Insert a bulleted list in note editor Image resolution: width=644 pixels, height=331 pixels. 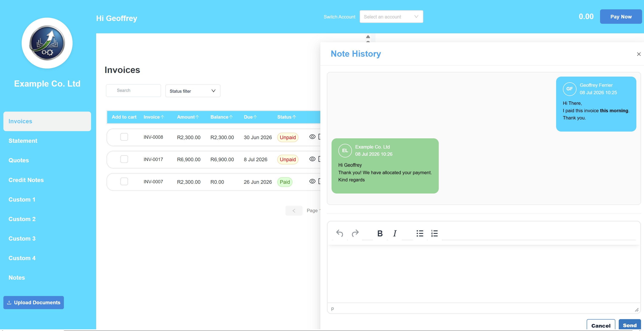coord(420,233)
